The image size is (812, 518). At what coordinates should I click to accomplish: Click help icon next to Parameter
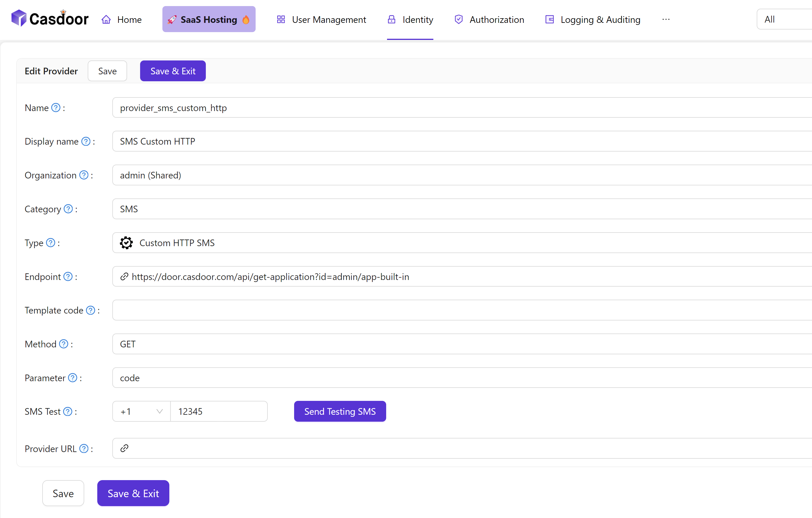point(73,378)
